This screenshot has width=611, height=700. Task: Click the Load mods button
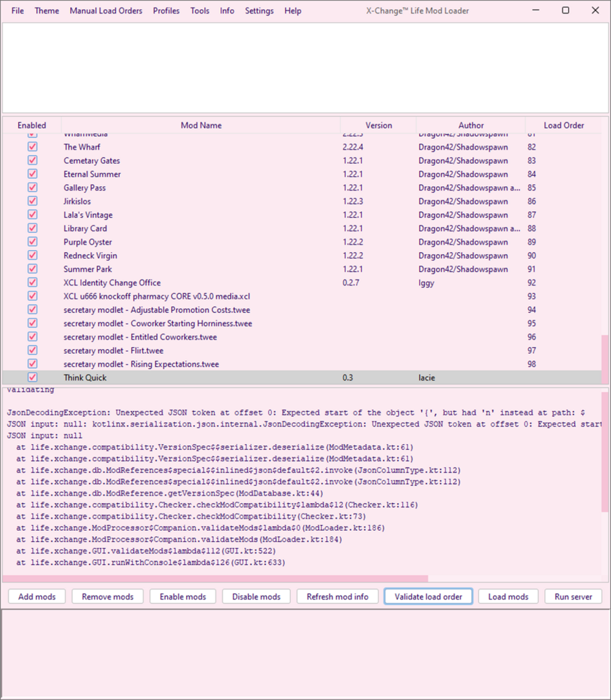coord(509,596)
